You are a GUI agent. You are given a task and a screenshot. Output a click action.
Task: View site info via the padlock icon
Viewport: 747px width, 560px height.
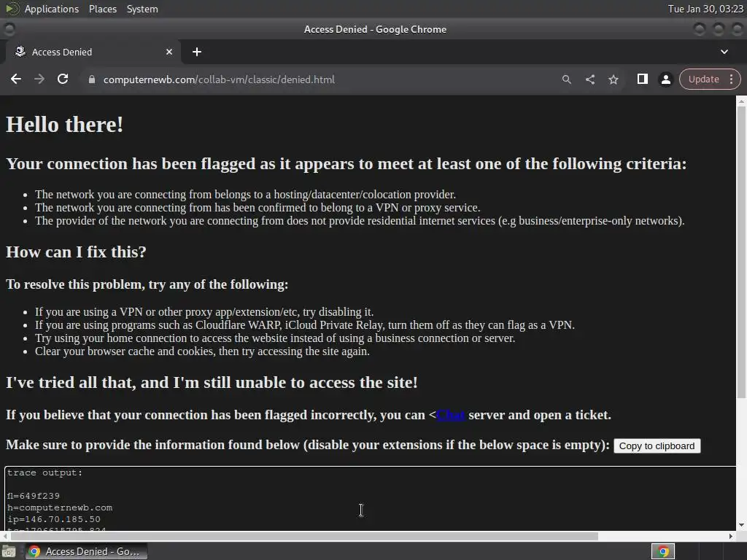pyautogui.click(x=91, y=79)
